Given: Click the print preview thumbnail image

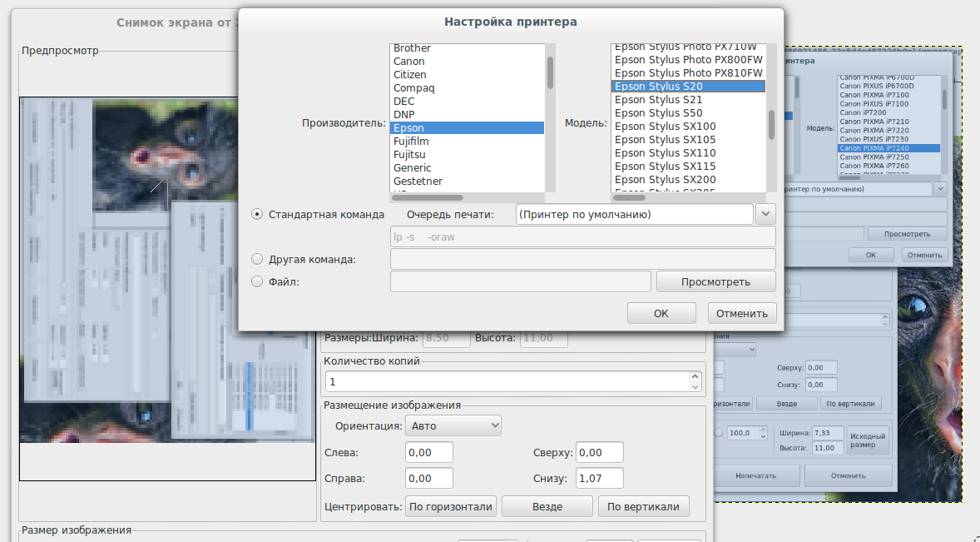Looking at the screenshot, I should coord(167,270).
